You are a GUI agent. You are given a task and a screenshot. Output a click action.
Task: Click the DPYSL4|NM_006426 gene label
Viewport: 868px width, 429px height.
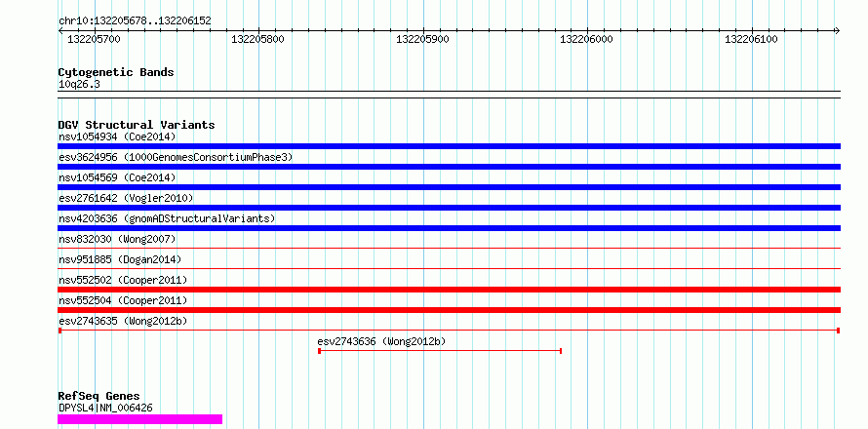pyautogui.click(x=105, y=409)
